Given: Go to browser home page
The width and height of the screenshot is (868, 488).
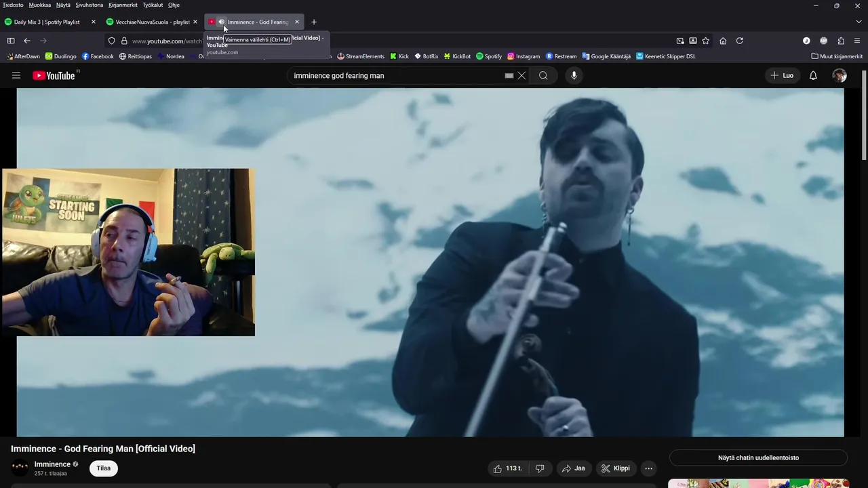Looking at the screenshot, I should 723,41.
